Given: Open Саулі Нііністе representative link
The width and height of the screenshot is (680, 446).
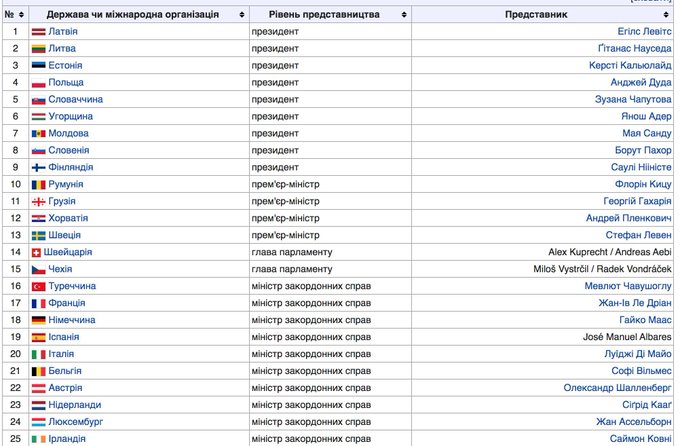Looking at the screenshot, I should pyautogui.click(x=641, y=167).
